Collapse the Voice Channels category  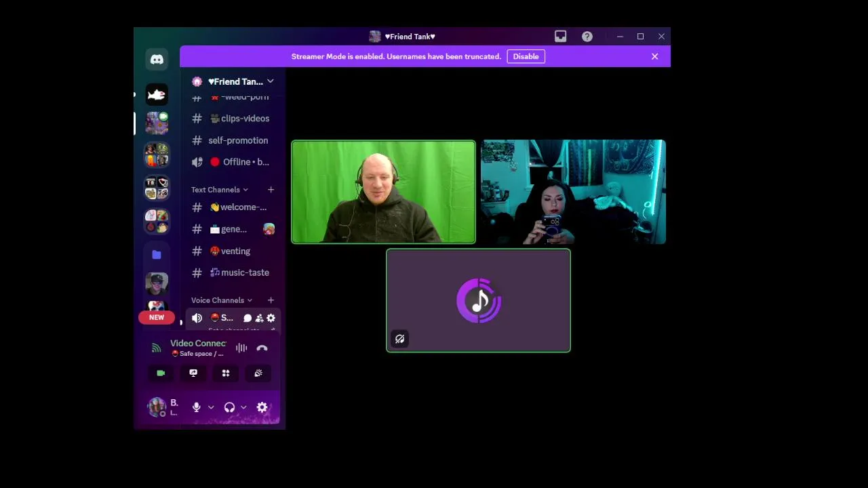(222, 300)
